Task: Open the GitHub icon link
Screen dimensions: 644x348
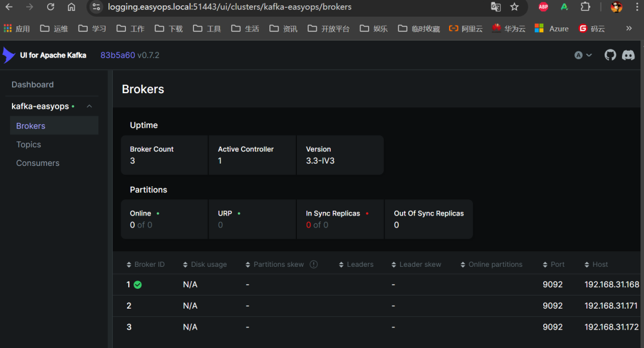Action: tap(611, 55)
